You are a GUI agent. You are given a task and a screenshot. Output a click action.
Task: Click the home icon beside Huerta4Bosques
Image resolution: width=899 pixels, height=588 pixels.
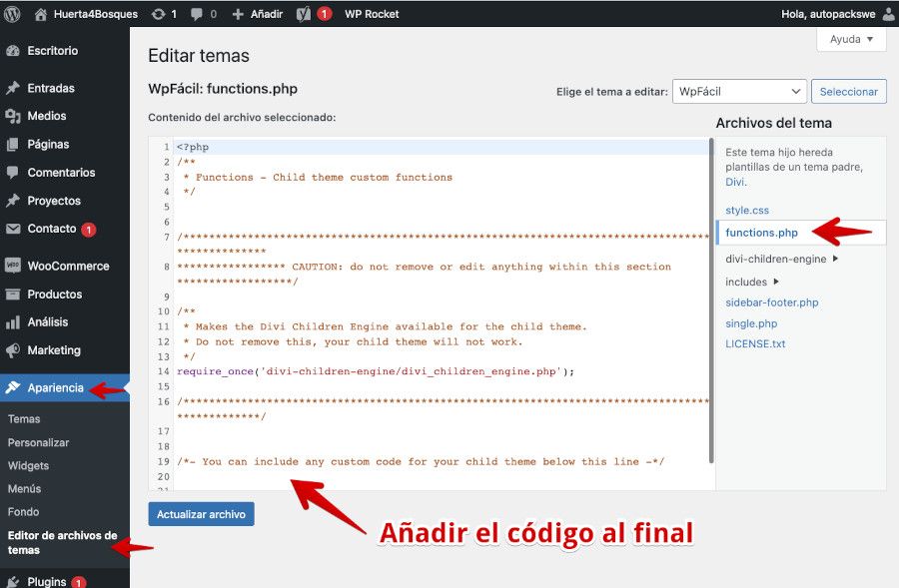click(x=40, y=14)
